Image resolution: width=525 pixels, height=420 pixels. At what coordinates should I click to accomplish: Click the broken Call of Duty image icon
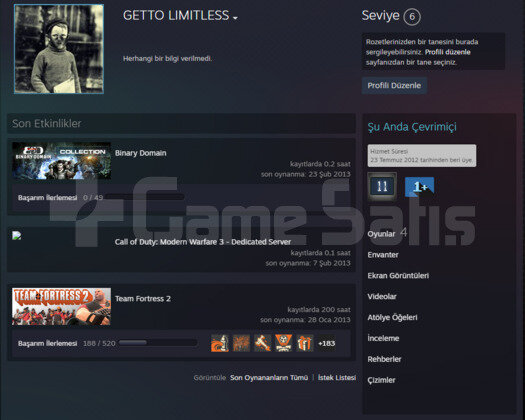click(x=17, y=235)
